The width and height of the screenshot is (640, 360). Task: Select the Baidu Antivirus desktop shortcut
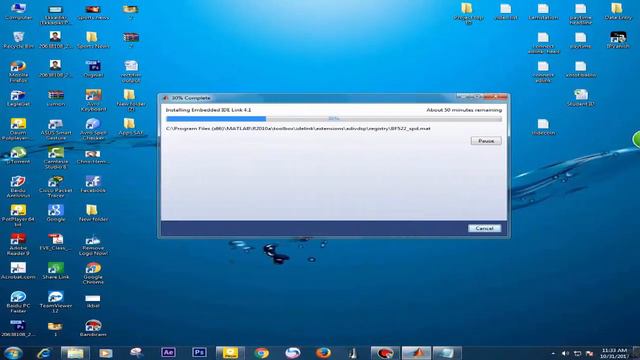click(x=18, y=187)
